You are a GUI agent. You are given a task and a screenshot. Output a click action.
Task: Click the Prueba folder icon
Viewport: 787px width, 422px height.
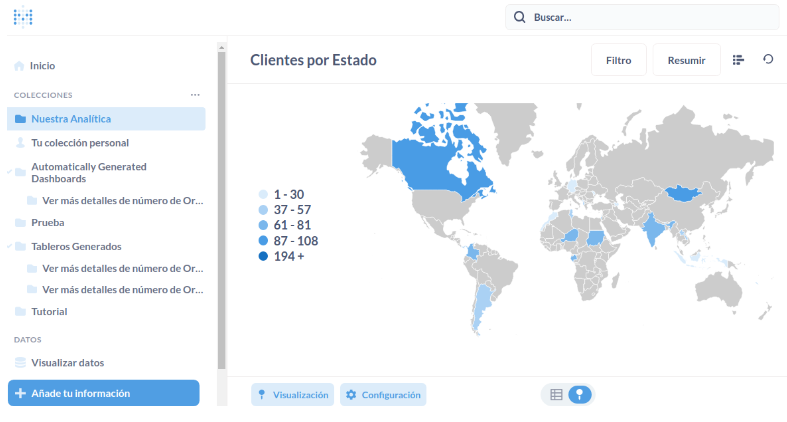tap(20, 223)
